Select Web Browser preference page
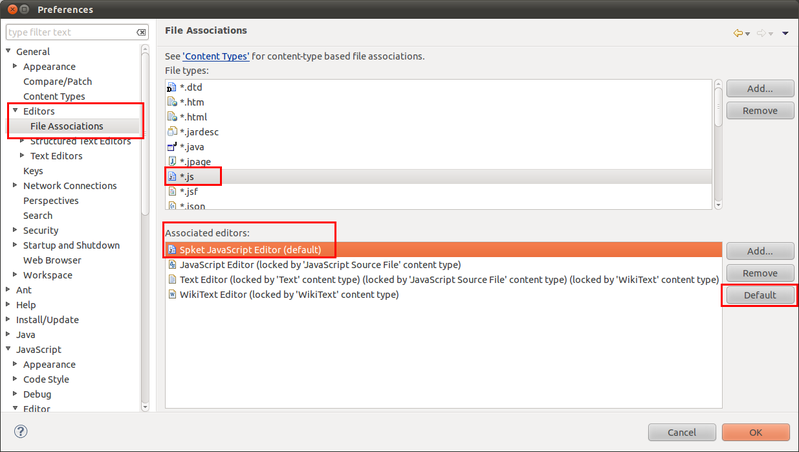This screenshot has height=452, width=799. point(51,260)
